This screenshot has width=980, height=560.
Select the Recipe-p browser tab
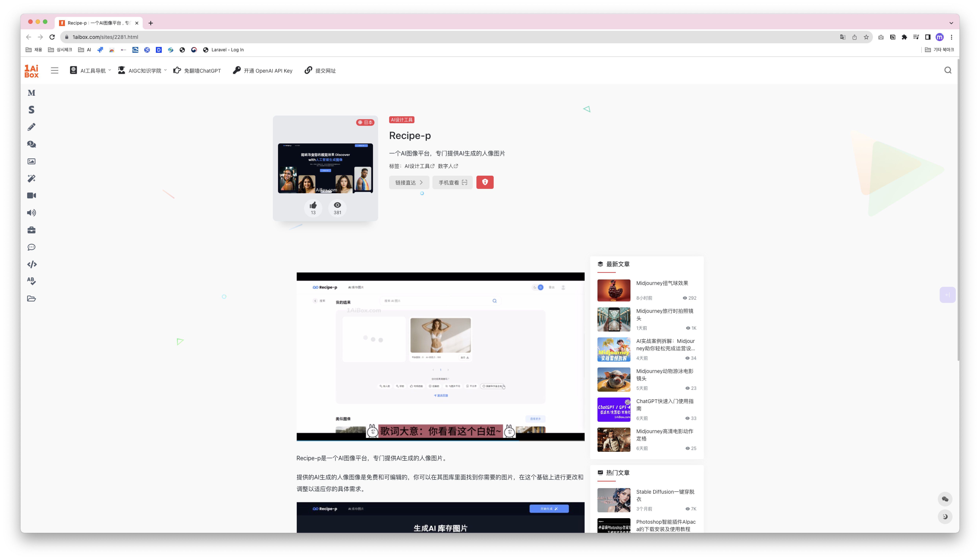tap(98, 23)
